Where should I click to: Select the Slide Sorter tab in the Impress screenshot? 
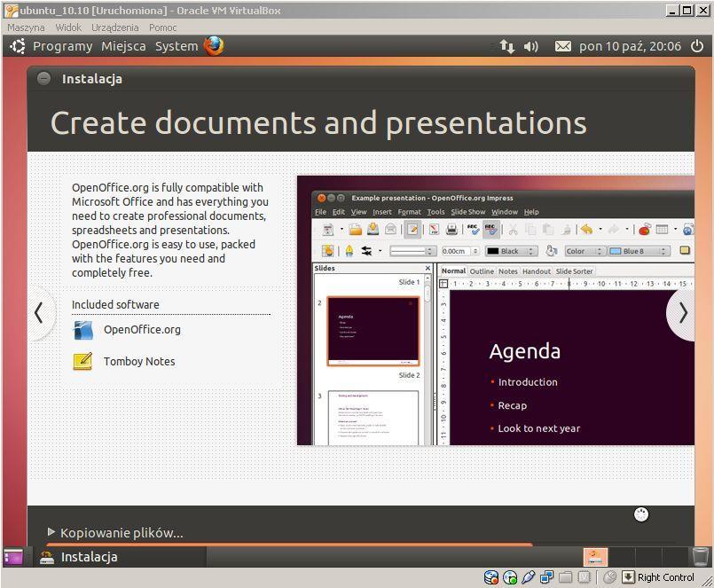coord(574,271)
